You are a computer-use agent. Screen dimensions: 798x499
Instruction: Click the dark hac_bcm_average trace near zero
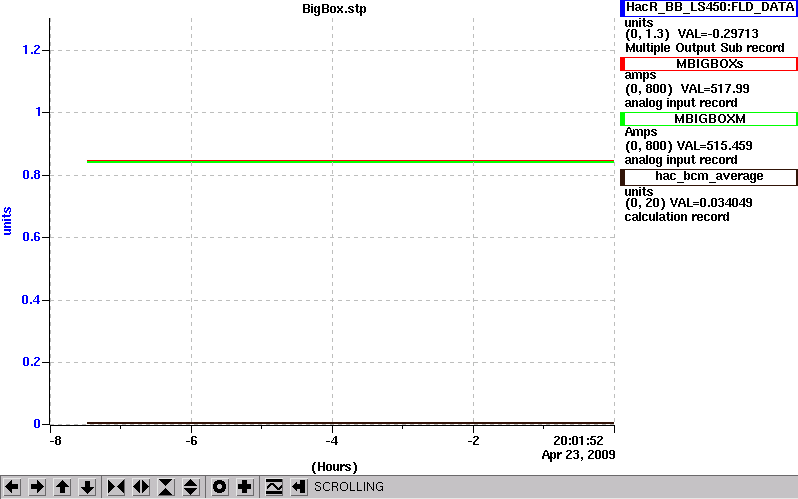click(350, 423)
